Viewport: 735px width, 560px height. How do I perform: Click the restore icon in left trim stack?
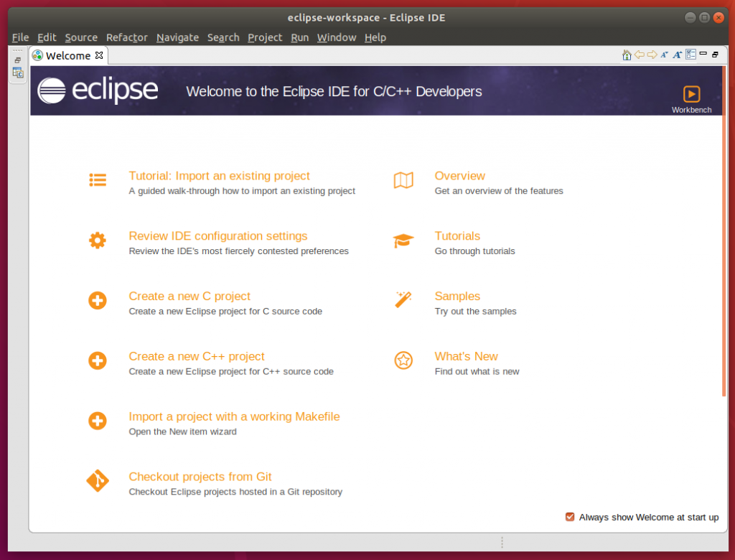click(x=17, y=60)
